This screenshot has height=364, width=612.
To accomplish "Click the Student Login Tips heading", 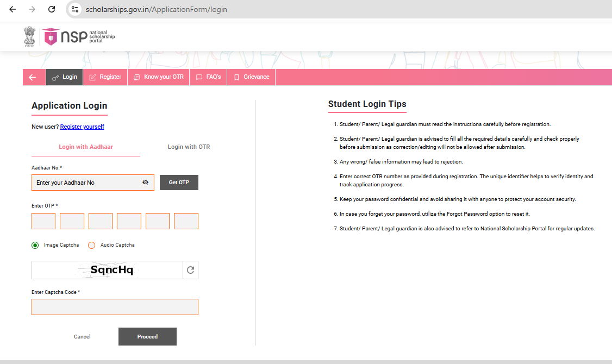I will [x=367, y=104].
